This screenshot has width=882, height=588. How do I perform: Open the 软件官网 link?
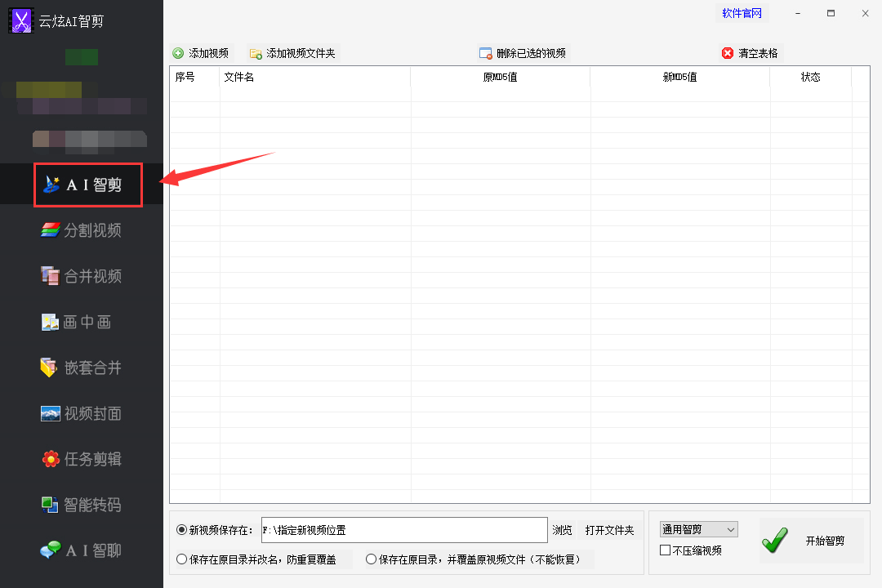coord(742,13)
